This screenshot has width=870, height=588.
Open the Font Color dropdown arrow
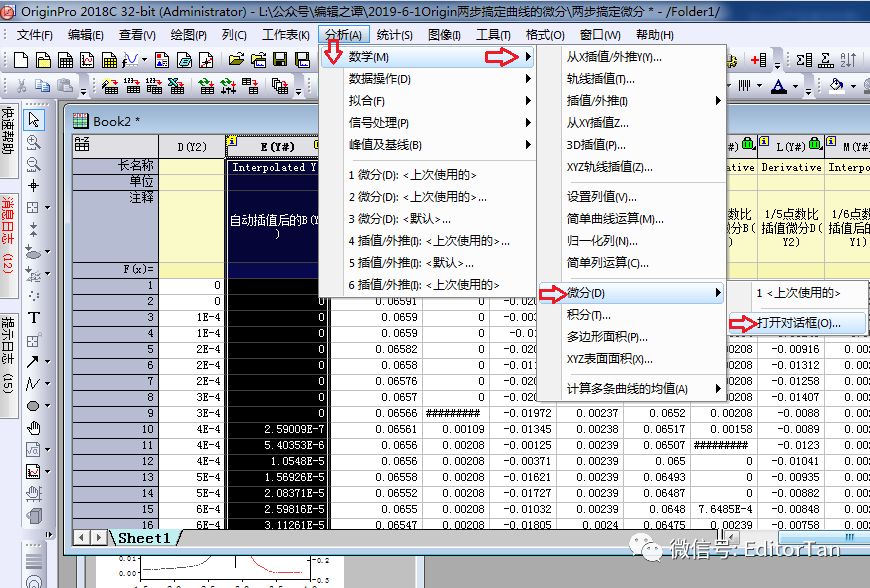(x=795, y=86)
